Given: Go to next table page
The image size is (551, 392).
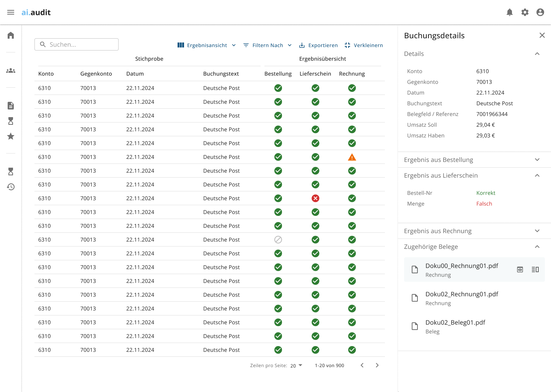Looking at the screenshot, I should 377,365.
